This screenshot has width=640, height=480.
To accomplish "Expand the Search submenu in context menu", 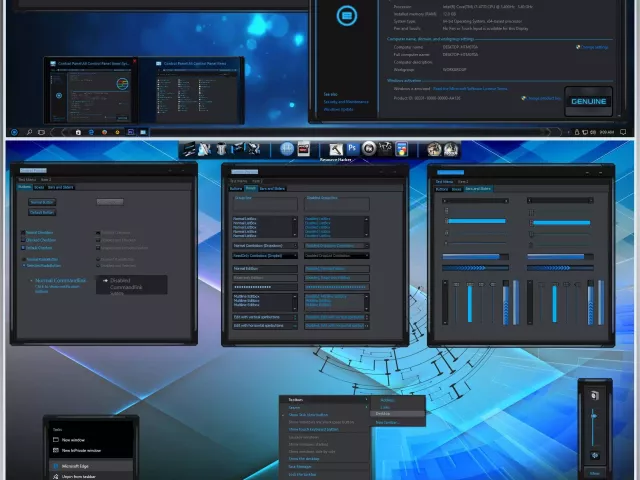I will tap(325, 407).
